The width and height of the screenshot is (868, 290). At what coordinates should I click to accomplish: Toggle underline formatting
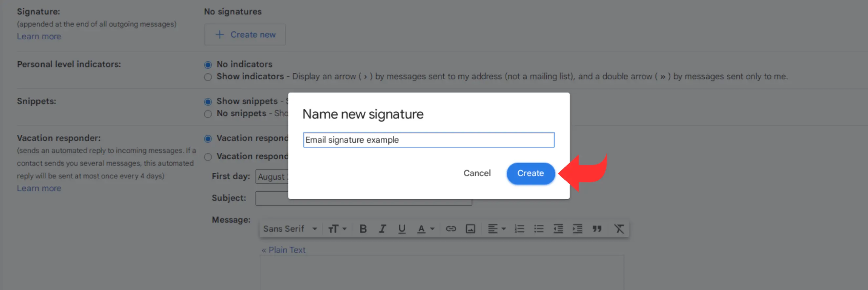(402, 229)
